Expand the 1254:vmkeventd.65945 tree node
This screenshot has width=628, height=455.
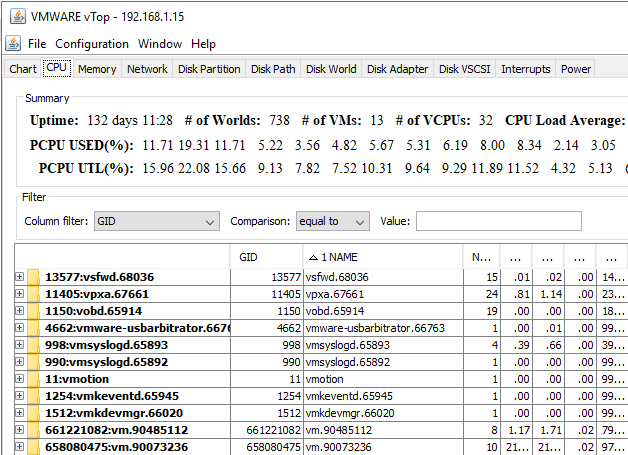19,395
